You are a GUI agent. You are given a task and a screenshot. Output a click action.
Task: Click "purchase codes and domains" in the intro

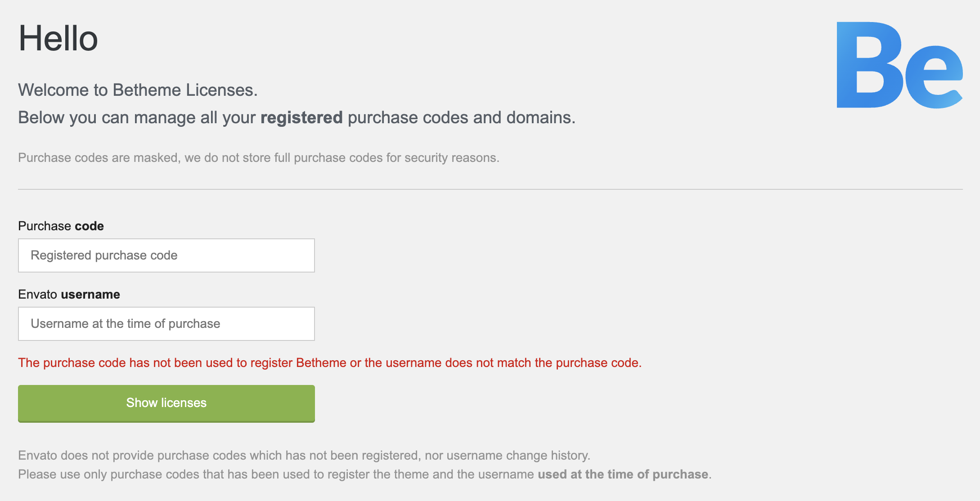(461, 117)
